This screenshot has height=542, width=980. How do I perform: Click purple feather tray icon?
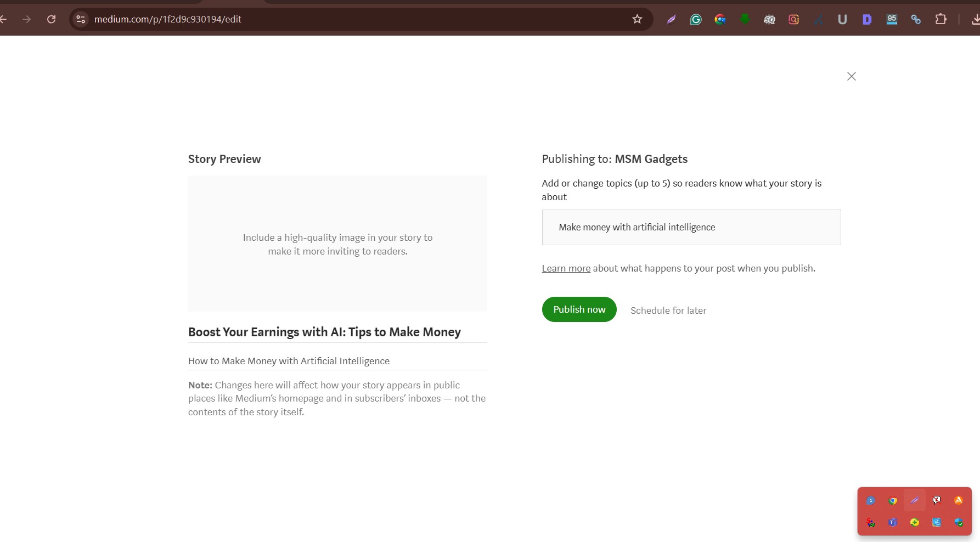[915, 500]
